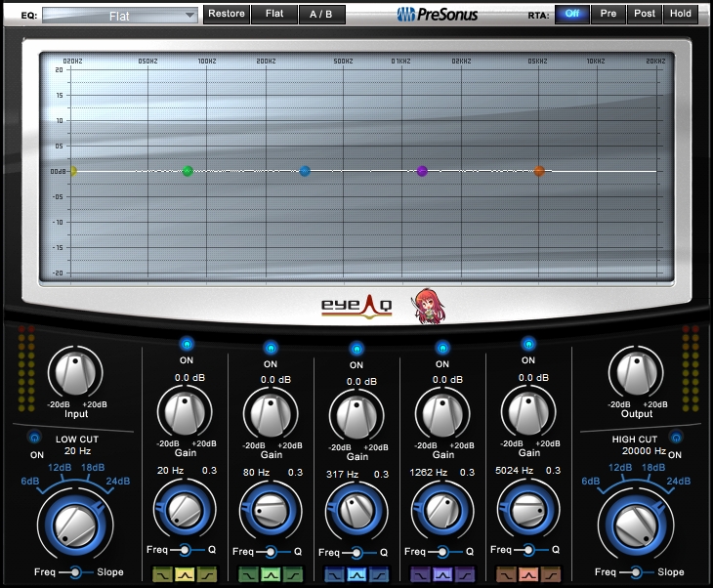Set RTA mode to Pre

tap(608, 14)
